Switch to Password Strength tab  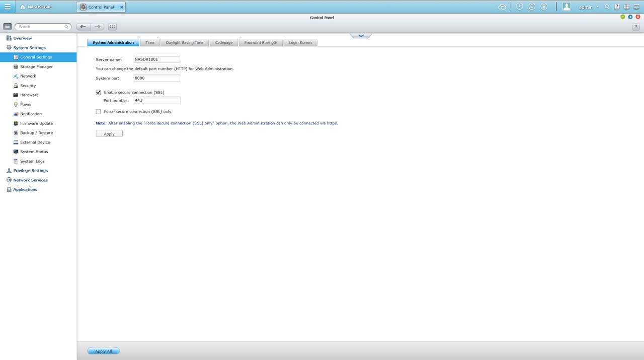pyautogui.click(x=261, y=42)
